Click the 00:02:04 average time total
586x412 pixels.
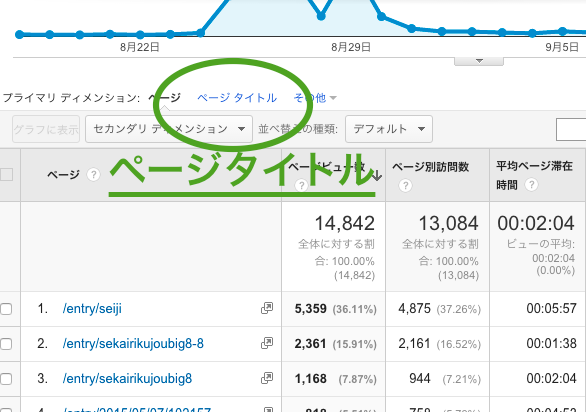coord(536,223)
